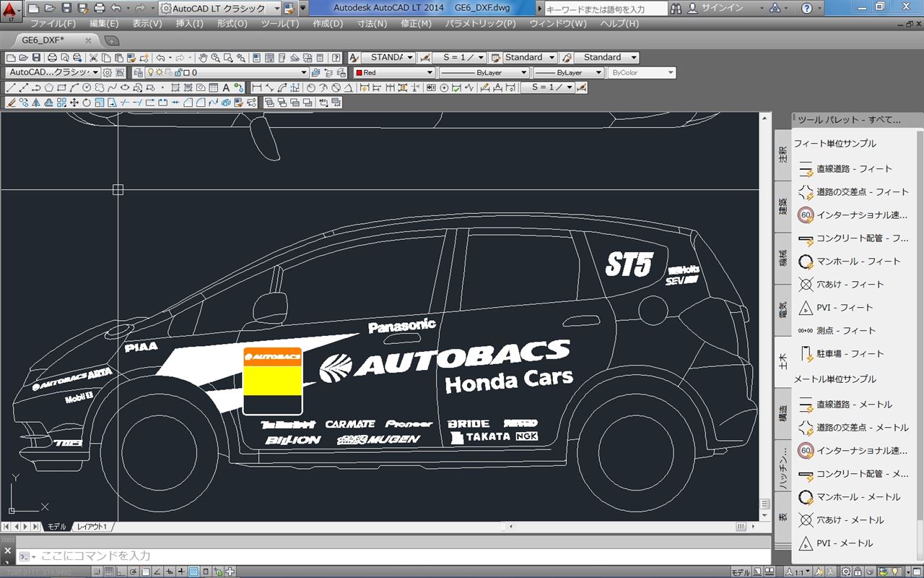Click Match Properties brush icon
This screenshot has height=578, width=924.
tap(131, 57)
